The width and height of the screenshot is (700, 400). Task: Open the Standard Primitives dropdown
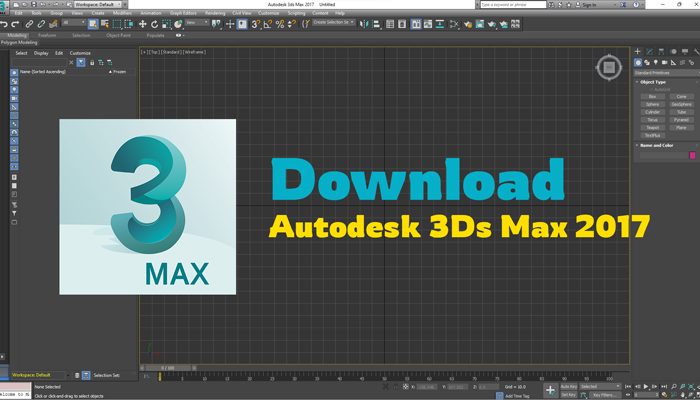click(666, 73)
